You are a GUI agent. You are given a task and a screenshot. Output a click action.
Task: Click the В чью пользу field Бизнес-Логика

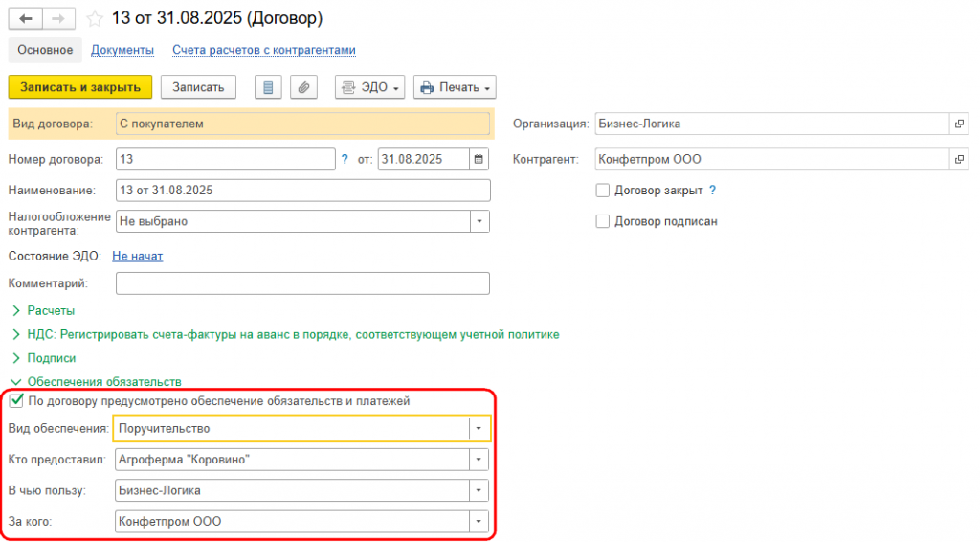pyautogui.click(x=292, y=490)
